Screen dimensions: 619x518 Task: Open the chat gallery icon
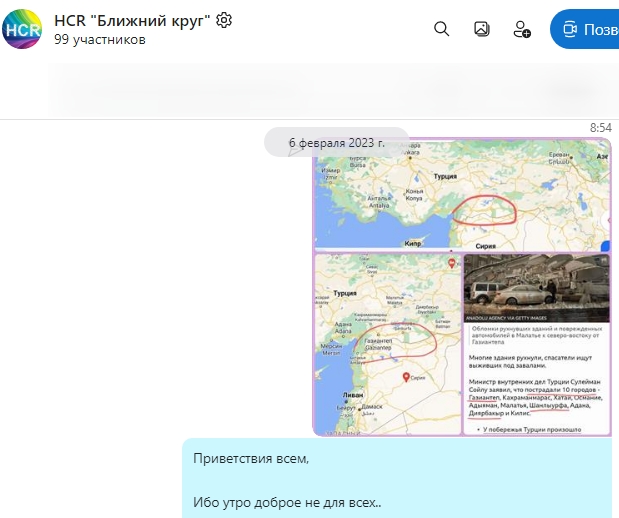point(481,29)
